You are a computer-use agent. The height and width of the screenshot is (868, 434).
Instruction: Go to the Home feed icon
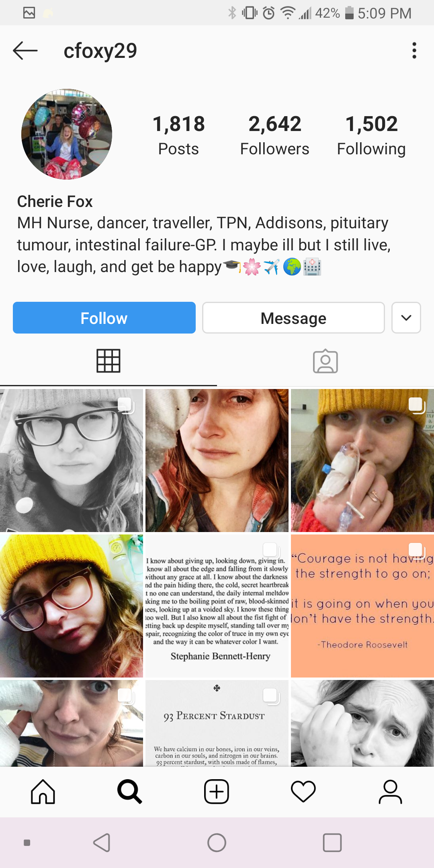tap(43, 792)
